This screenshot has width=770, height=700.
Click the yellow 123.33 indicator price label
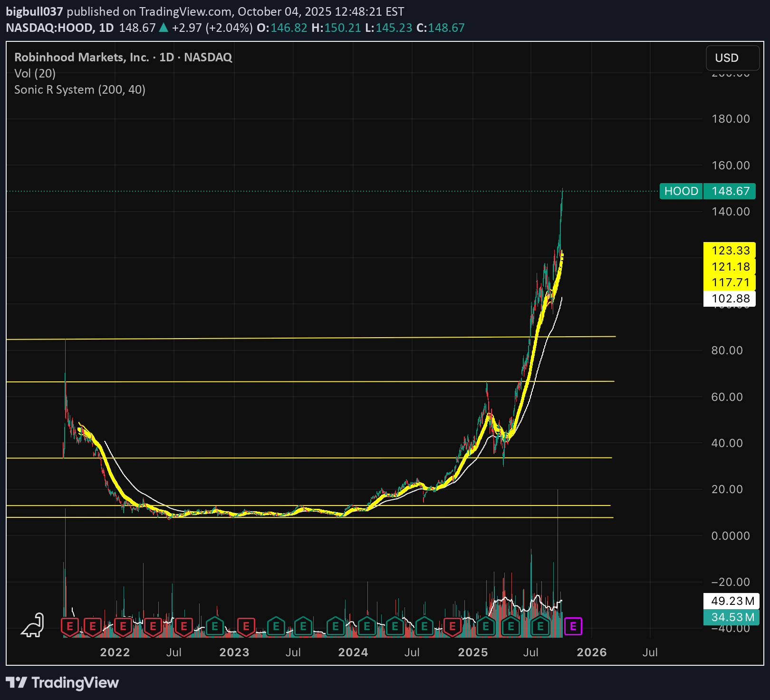[x=730, y=250]
